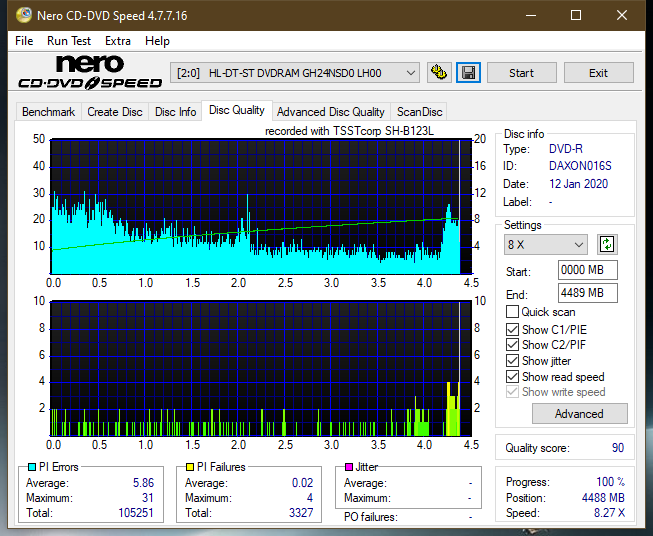Click the save floppy disk icon
The width and height of the screenshot is (653, 536).
pyautogui.click(x=468, y=73)
